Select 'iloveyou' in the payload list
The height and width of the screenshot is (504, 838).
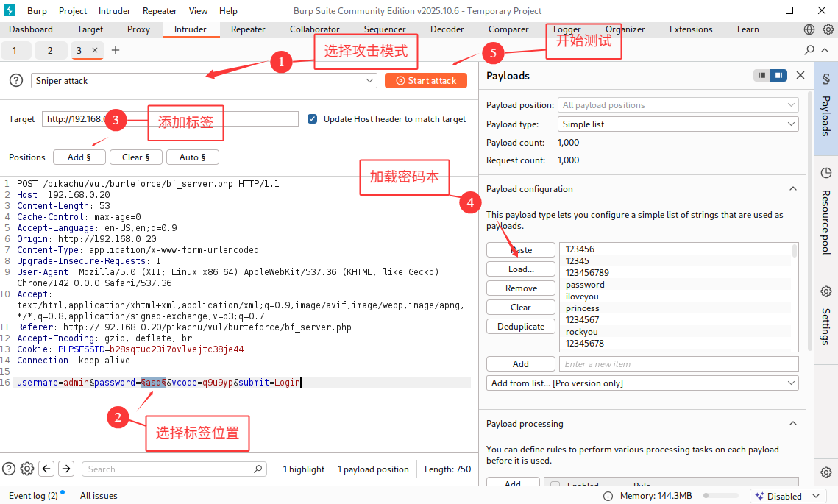click(x=582, y=296)
